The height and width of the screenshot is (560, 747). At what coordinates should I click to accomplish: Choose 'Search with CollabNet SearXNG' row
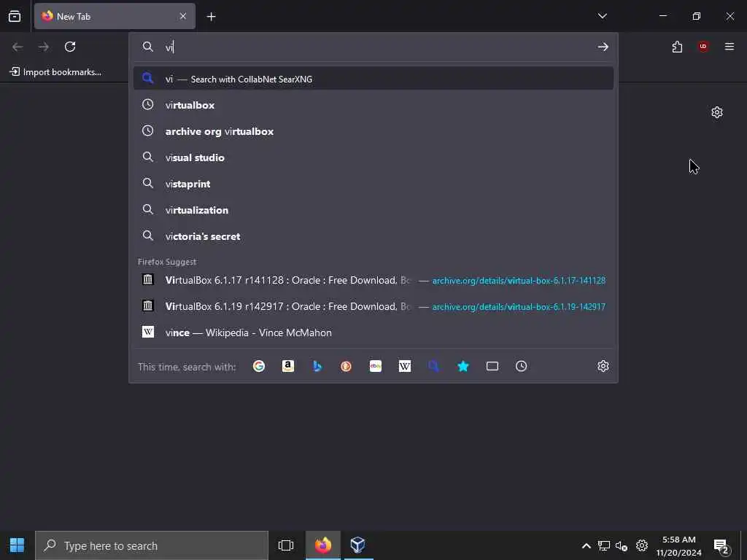[x=373, y=79]
